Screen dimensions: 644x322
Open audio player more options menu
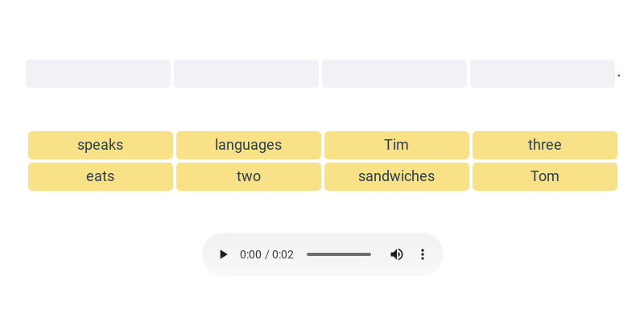click(x=422, y=254)
